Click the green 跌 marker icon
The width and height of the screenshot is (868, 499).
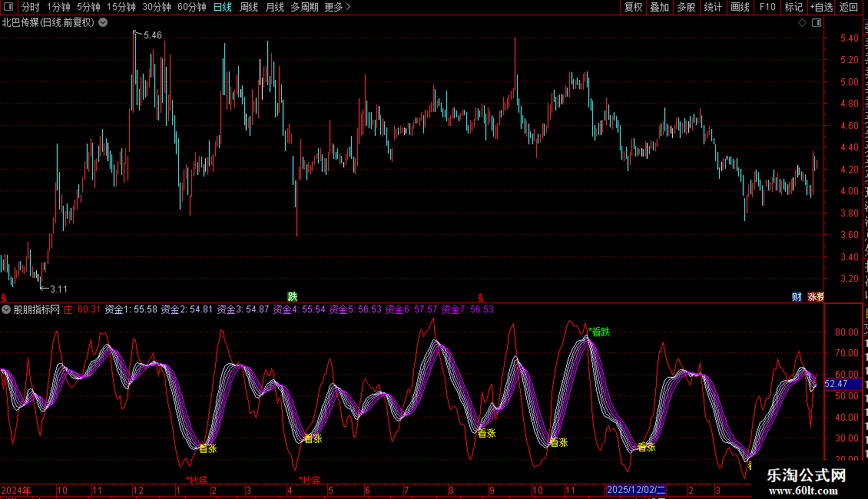(293, 297)
